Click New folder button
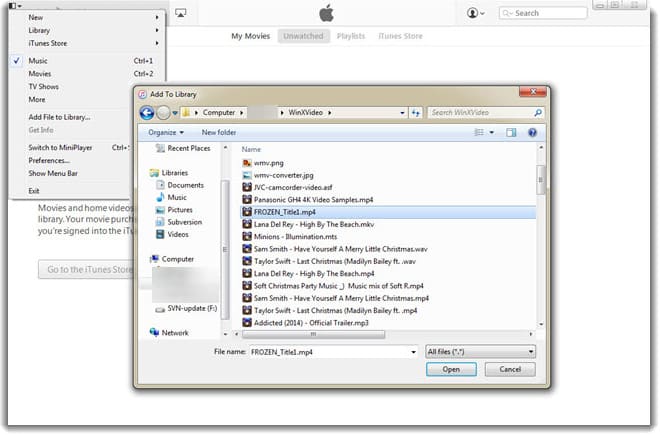 pyautogui.click(x=219, y=133)
